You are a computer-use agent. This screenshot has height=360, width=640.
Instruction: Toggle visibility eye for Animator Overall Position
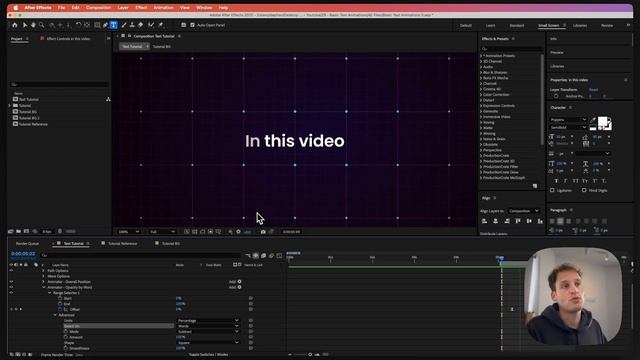[x=11, y=282]
